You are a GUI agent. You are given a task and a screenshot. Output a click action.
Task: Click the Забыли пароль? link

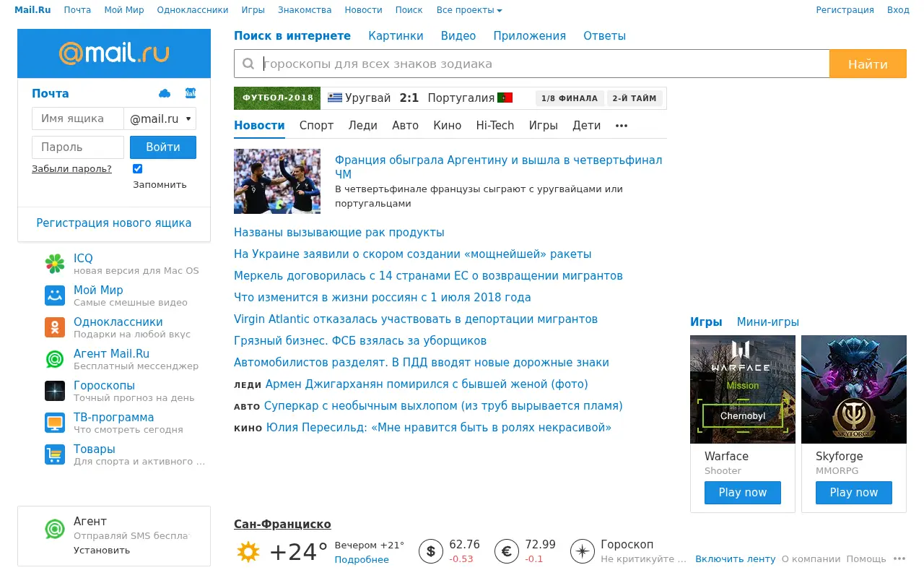coord(71,169)
